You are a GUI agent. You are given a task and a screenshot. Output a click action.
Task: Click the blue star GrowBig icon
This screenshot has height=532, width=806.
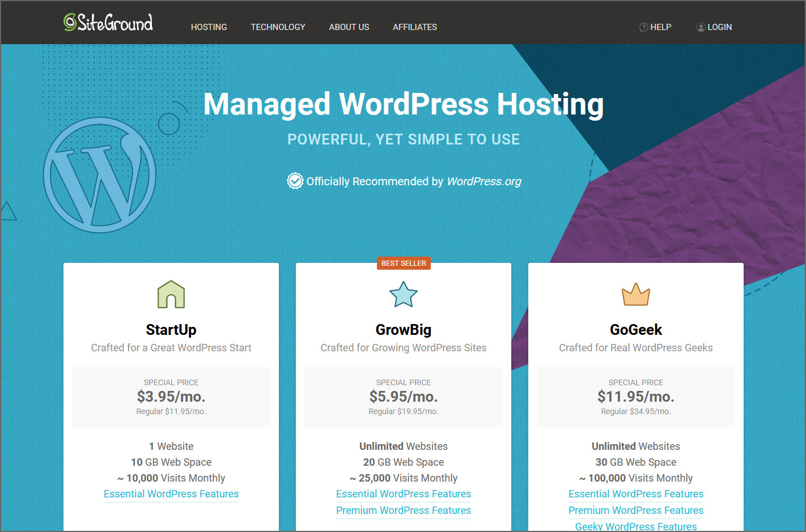pos(404,295)
